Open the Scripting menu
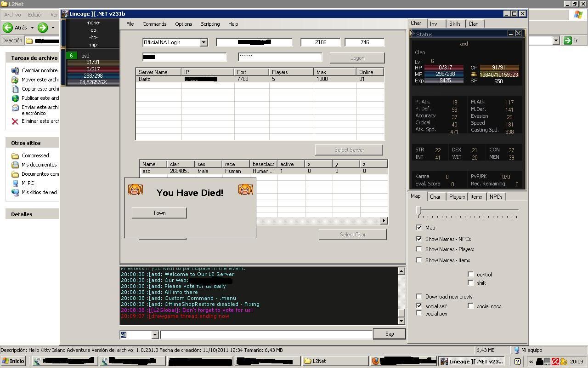 click(210, 24)
